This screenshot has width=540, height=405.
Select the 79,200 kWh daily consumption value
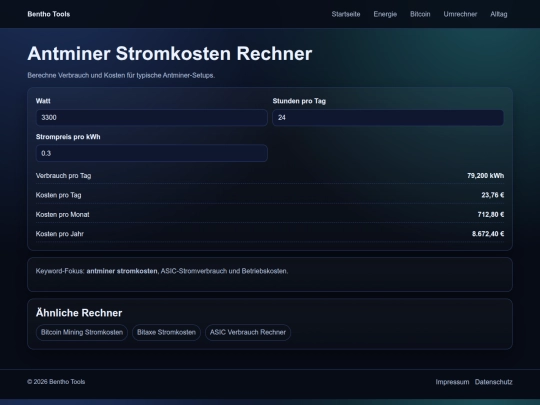pyautogui.click(x=486, y=176)
